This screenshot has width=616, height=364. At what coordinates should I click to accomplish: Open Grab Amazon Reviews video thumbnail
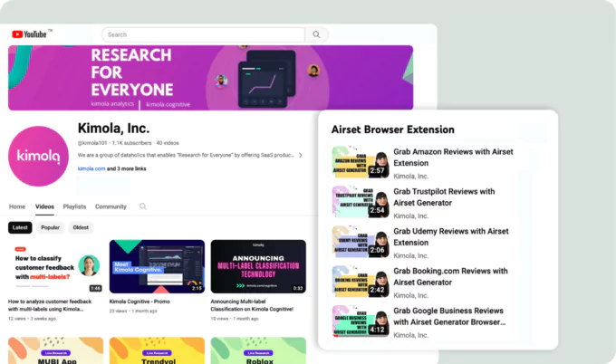[361, 162]
